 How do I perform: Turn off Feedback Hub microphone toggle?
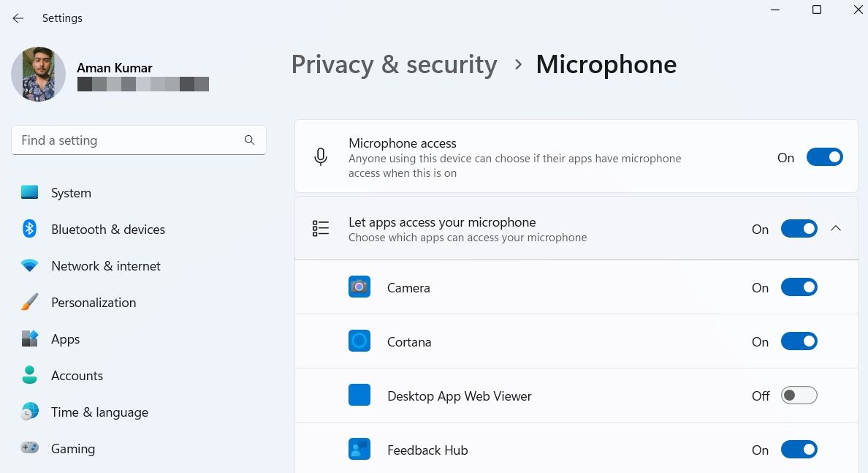coord(799,449)
